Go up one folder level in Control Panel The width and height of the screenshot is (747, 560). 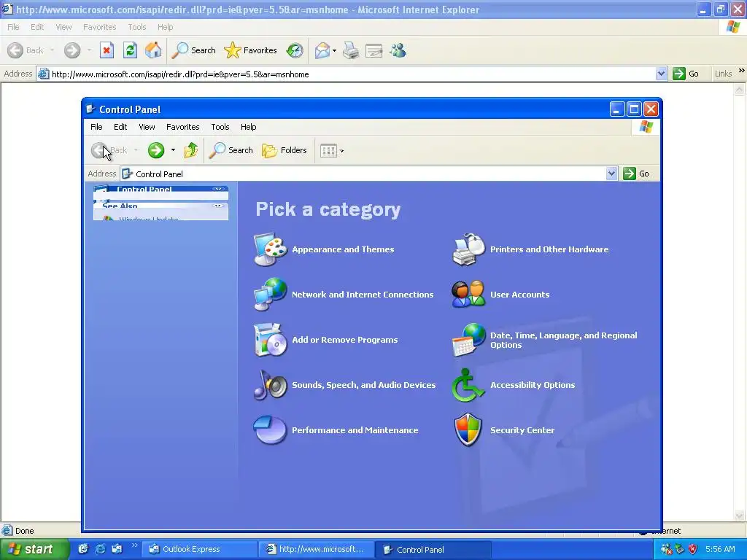tap(191, 150)
